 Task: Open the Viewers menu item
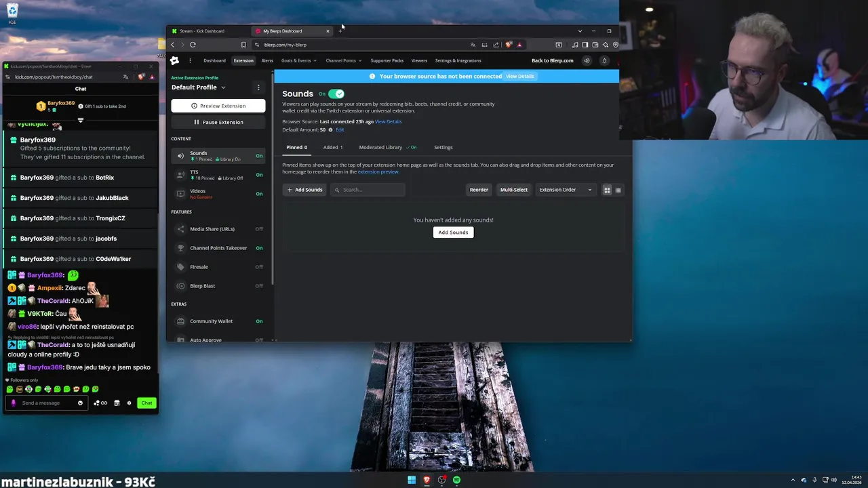[419, 60]
